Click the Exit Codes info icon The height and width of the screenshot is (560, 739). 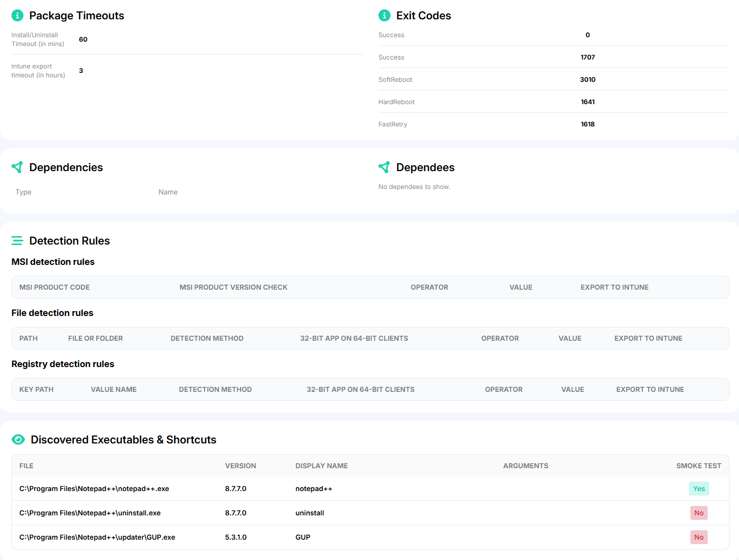[x=384, y=15]
